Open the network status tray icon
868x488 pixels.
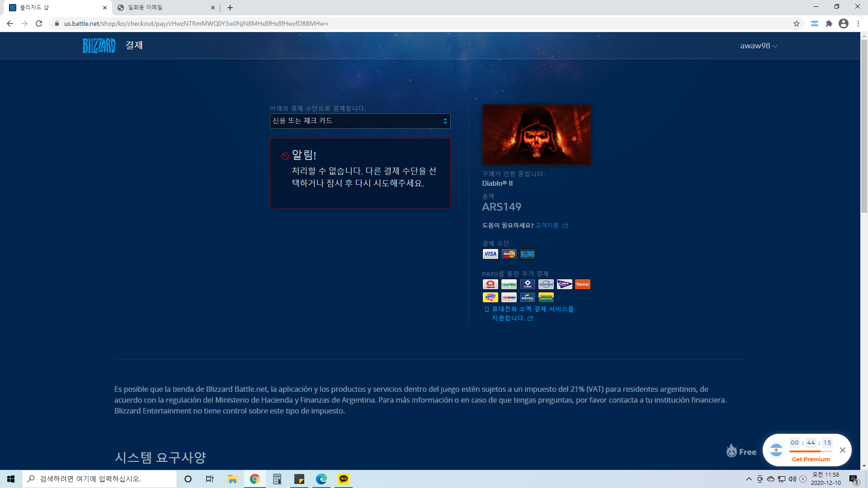coord(782,479)
